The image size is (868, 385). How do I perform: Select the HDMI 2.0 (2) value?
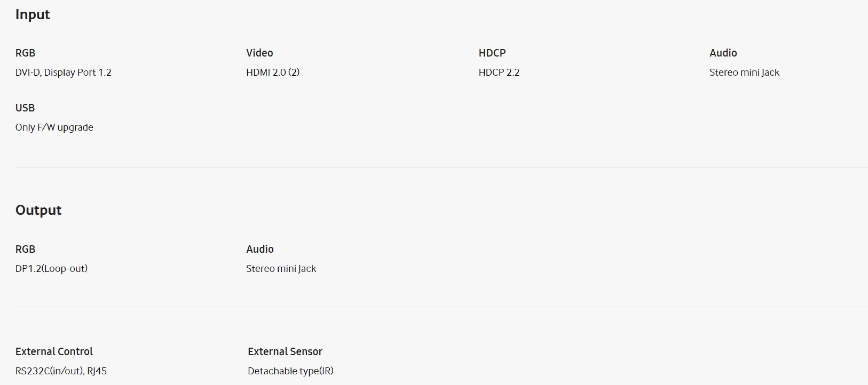(273, 73)
